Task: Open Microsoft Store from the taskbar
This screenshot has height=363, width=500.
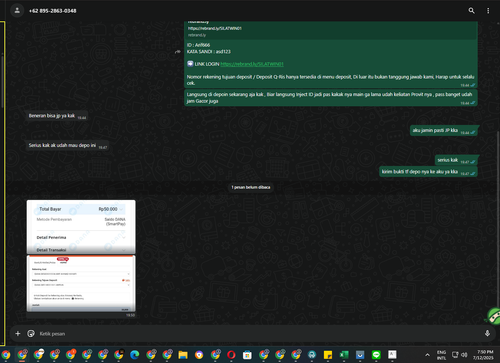Action: [x=247, y=355]
